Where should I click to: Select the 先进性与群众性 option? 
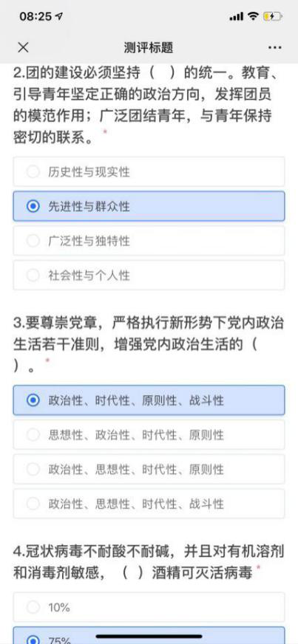coord(149,206)
